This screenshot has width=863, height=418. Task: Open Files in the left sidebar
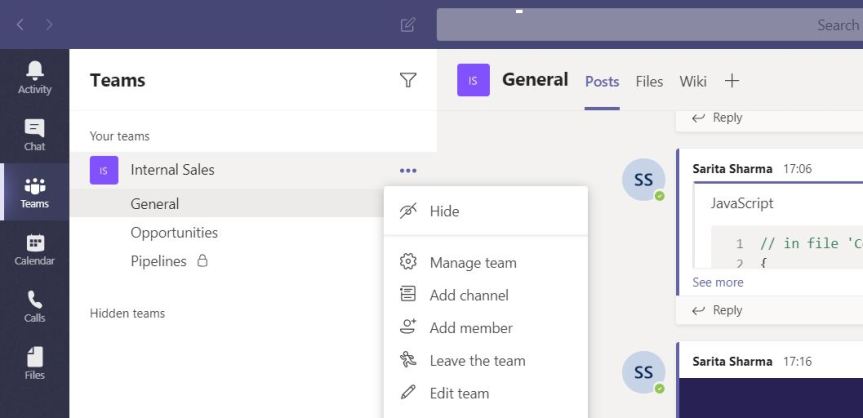34,364
